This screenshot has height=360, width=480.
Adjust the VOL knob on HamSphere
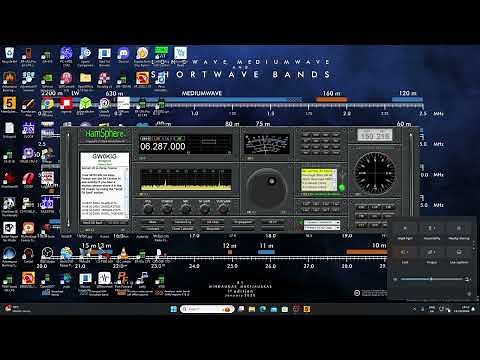tap(148, 208)
